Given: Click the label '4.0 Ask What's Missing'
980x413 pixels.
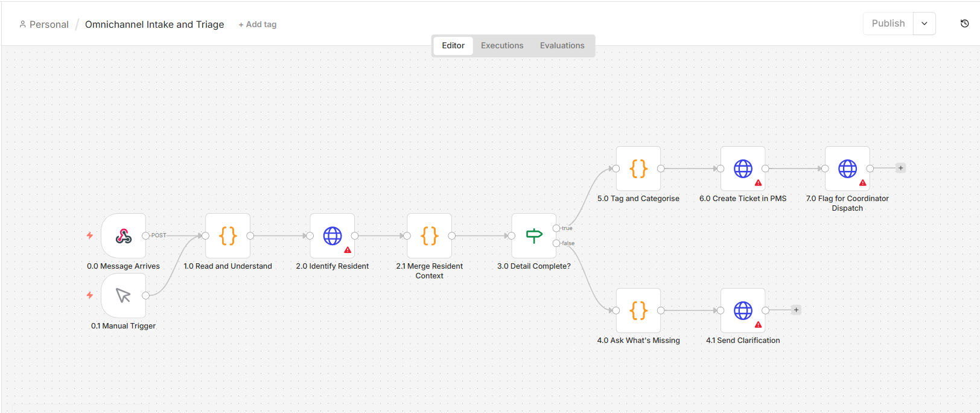Looking at the screenshot, I should (638, 341).
